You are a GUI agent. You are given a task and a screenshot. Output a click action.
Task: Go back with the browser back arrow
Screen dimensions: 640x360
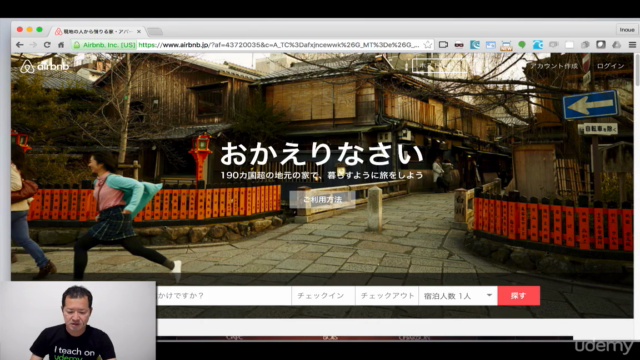pos(20,45)
